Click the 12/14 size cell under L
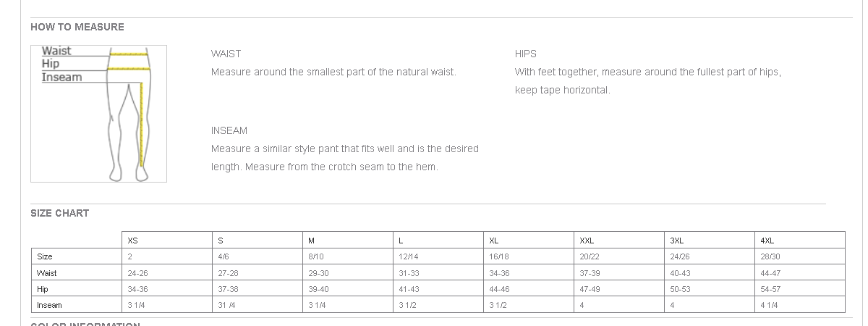This screenshot has height=326, width=868. coord(408,256)
